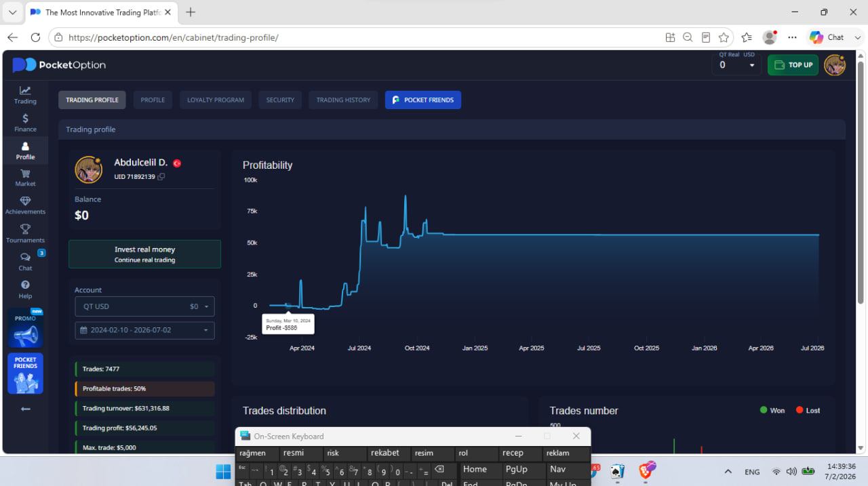Open the Brave browser taskbar icon
The image size is (868, 486).
point(648,470)
